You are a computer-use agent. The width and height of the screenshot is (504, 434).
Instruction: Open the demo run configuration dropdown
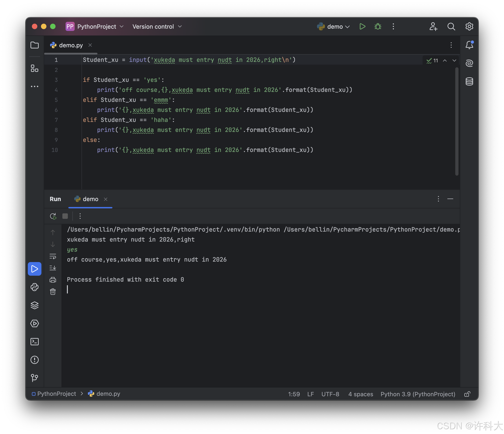(x=333, y=26)
